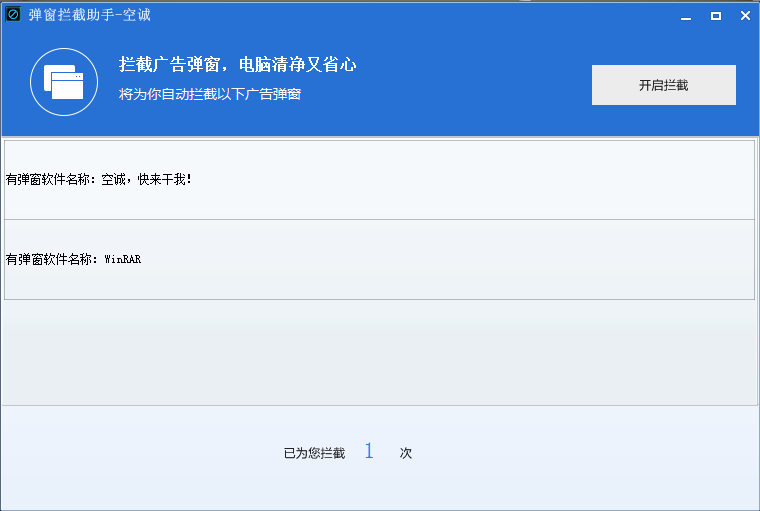Click the blue intercept count number 1
760x511 pixels.
[368, 452]
